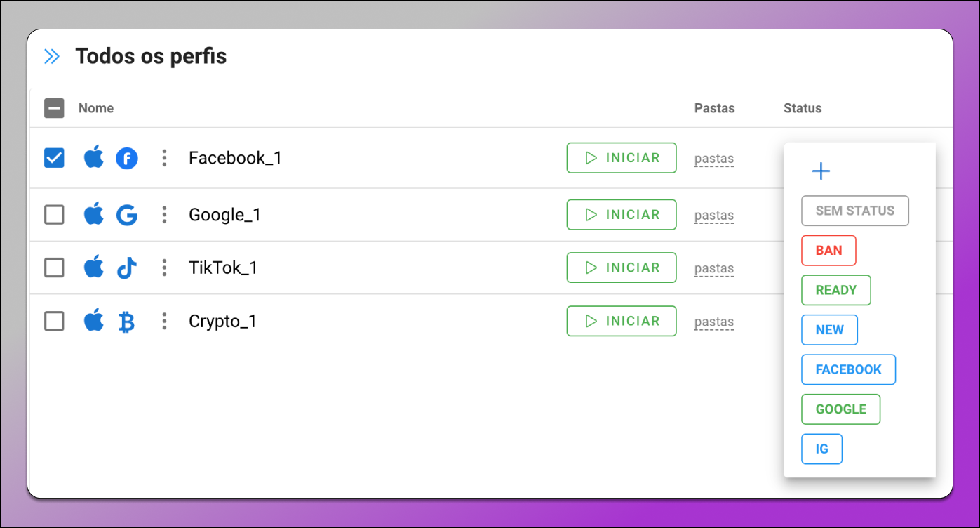Open pastas dropdown for Google_1
980x528 pixels.
714,216
